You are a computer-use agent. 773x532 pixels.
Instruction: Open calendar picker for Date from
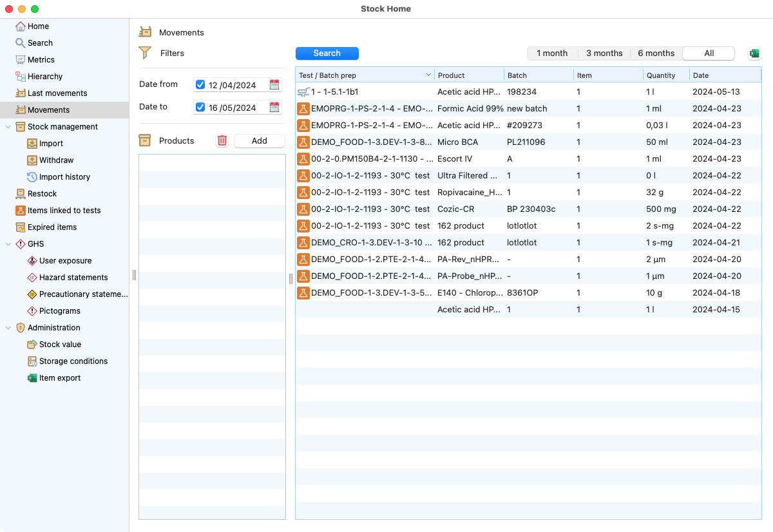click(274, 84)
